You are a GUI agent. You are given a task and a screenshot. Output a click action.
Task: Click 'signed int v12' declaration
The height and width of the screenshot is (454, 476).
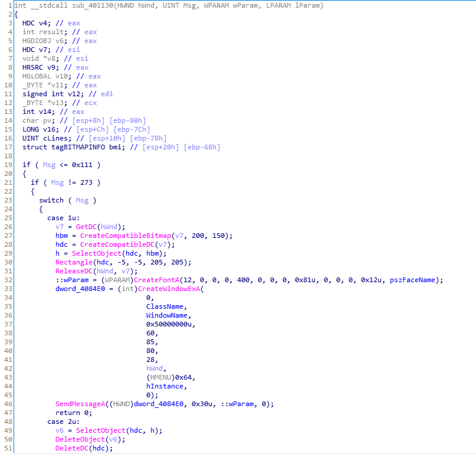point(53,94)
